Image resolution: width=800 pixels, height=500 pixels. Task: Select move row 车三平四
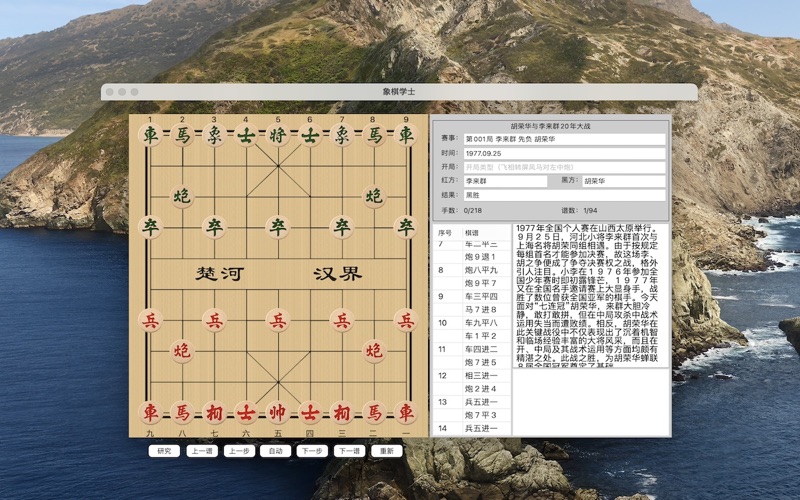click(x=472, y=296)
